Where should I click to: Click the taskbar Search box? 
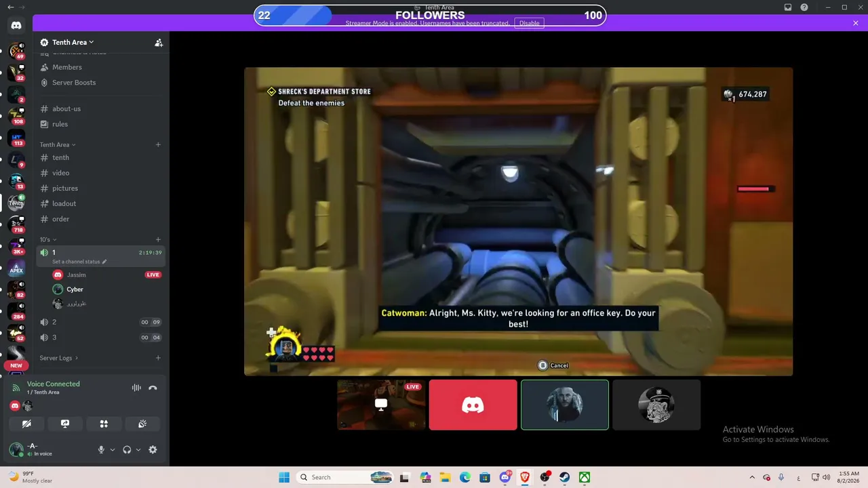tap(346, 477)
